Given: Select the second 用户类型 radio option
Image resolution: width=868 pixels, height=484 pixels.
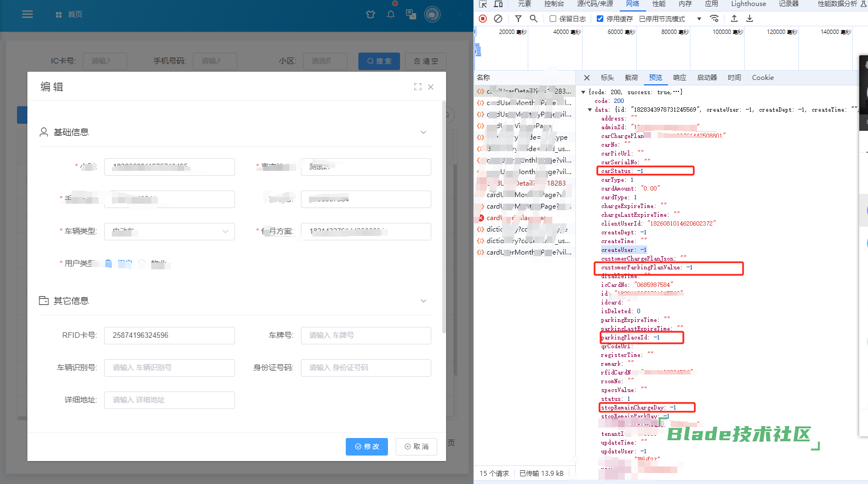Looking at the screenshot, I should click(142, 263).
